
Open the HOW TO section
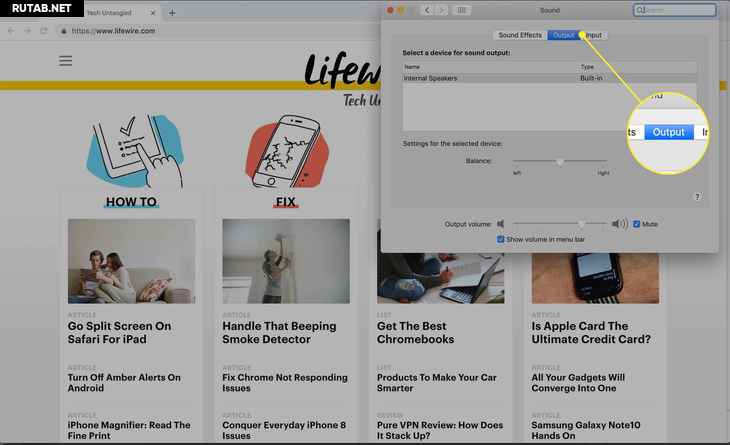[131, 202]
